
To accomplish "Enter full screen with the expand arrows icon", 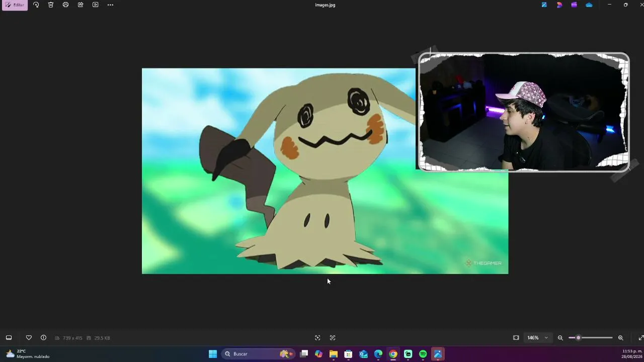I will tap(641, 338).
